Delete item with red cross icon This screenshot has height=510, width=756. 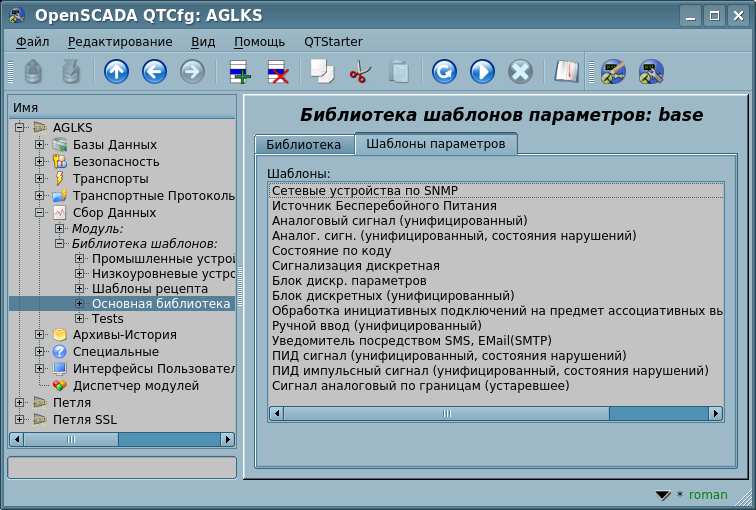click(278, 72)
